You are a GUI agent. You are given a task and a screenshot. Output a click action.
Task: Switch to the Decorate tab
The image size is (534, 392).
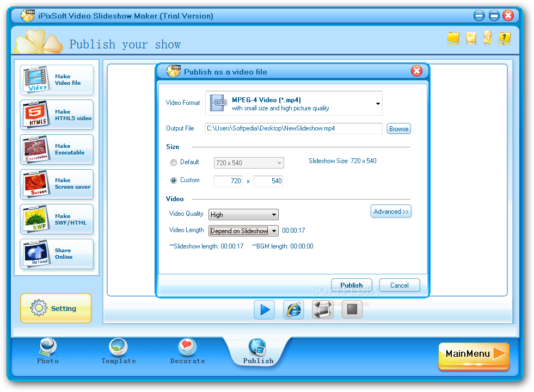[187, 351]
